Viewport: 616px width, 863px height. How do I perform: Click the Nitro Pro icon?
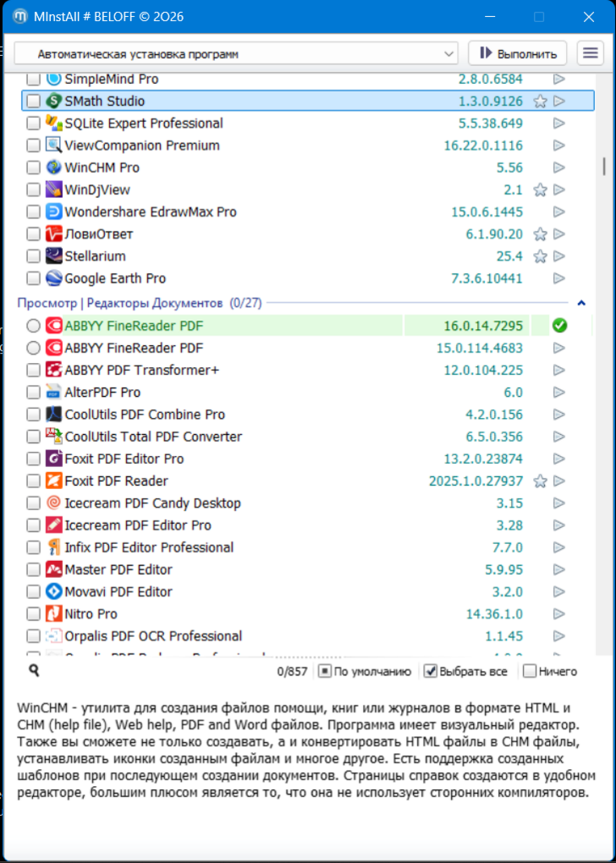pos(53,613)
